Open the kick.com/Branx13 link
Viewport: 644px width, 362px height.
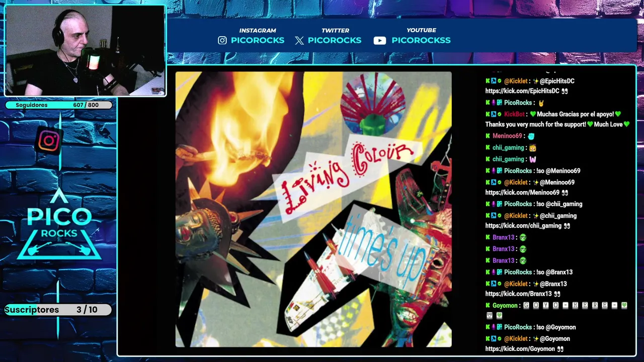[518, 294]
